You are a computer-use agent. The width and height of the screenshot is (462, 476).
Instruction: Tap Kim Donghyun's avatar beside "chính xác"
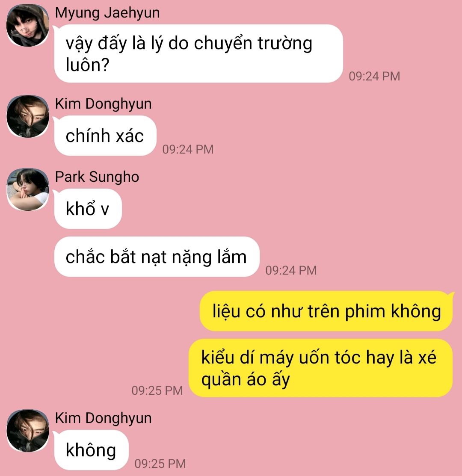(28, 117)
